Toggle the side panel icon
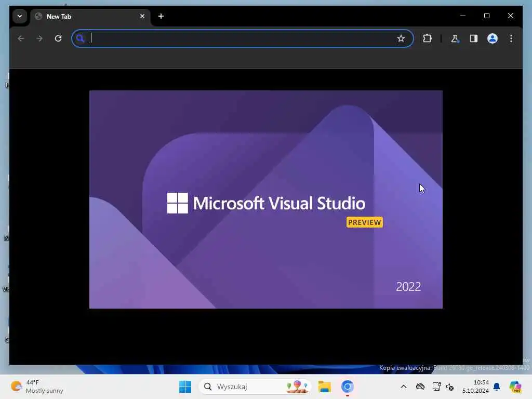This screenshot has height=399, width=532. coord(474,38)
